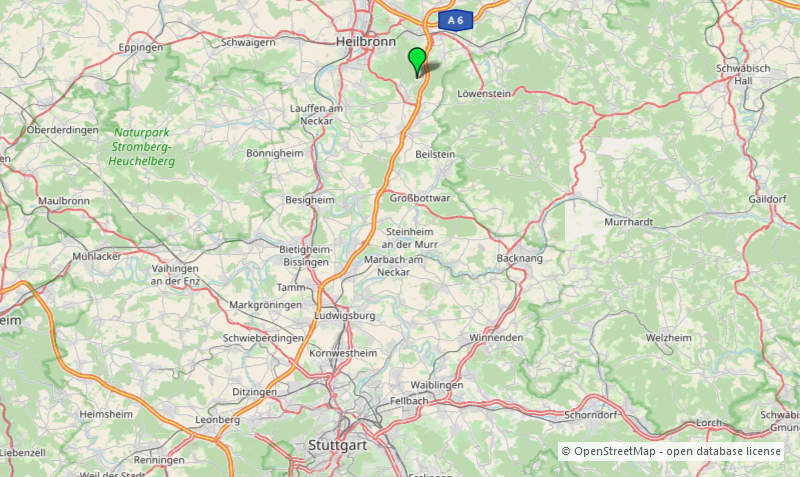This screenshot has height=477, width=800.
Task: Click the Heilbronn city label
Action: point(366,42)
